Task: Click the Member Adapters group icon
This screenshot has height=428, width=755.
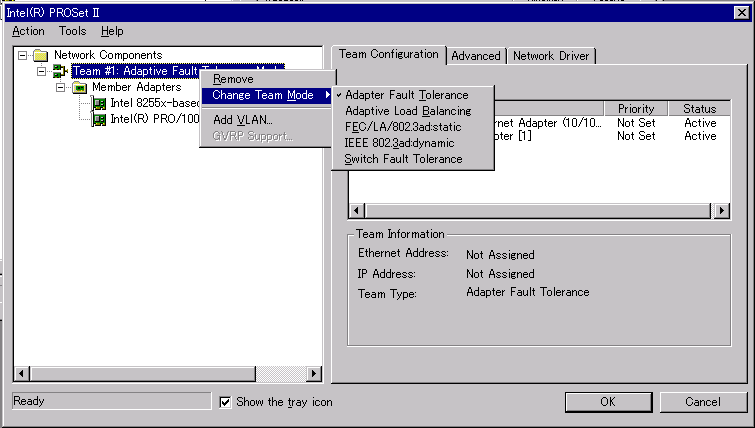Action: click(79, 87)
